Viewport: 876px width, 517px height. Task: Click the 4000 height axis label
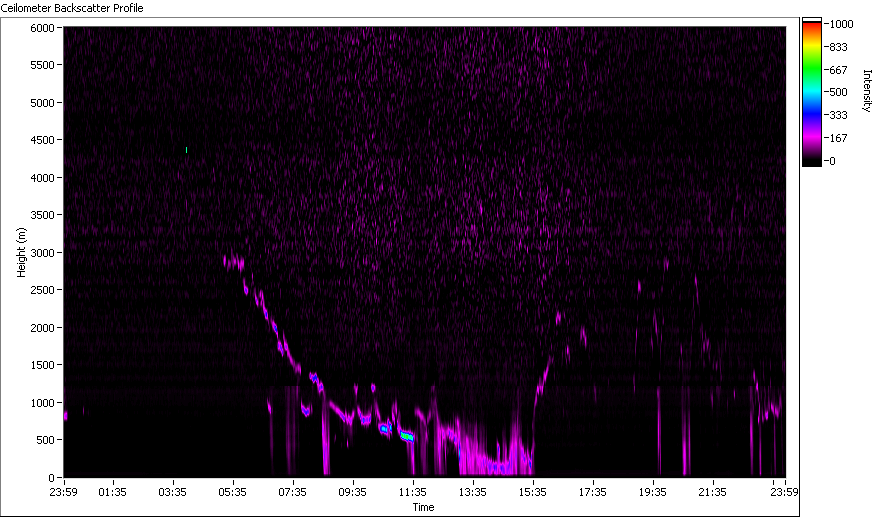click(x=42, y=178)
